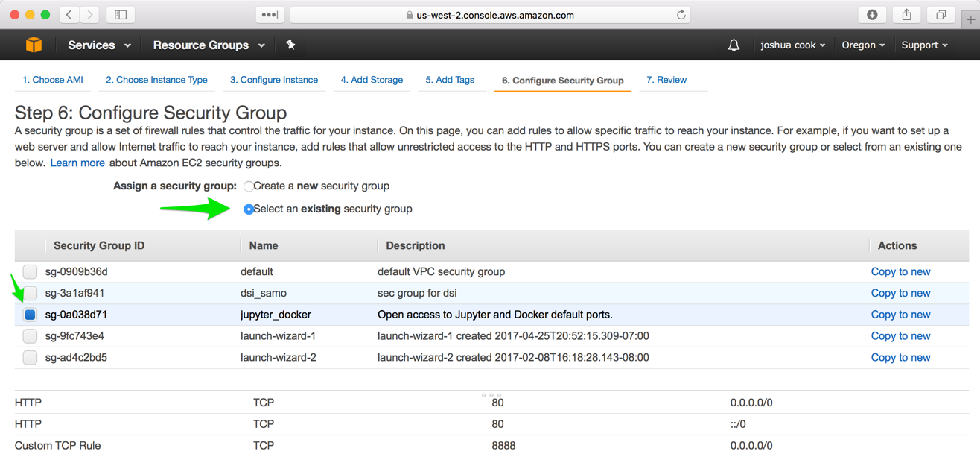Viewport: 980px width, 454px height.
Task: Copy to new for default group
Action: tap(900, 271)
